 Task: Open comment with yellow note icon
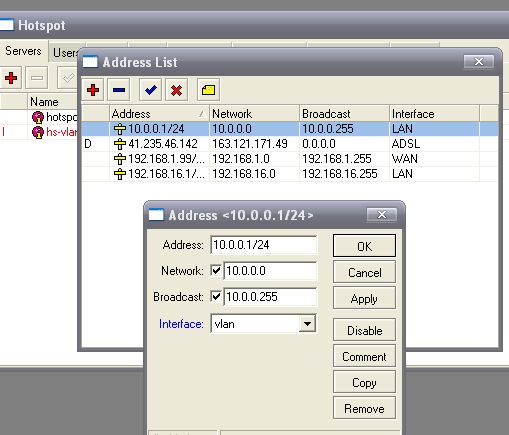[x=208, y=90]
